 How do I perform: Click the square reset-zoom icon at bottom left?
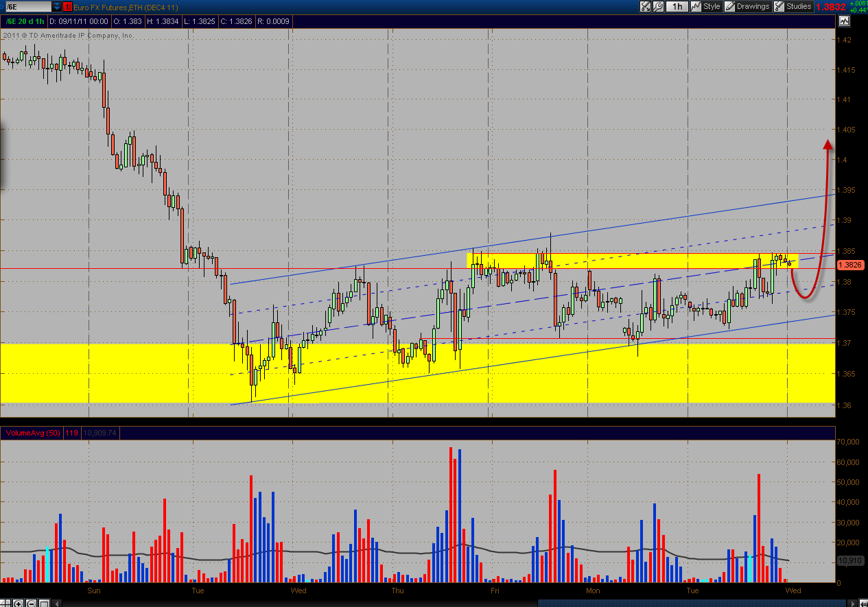[44, 604]
